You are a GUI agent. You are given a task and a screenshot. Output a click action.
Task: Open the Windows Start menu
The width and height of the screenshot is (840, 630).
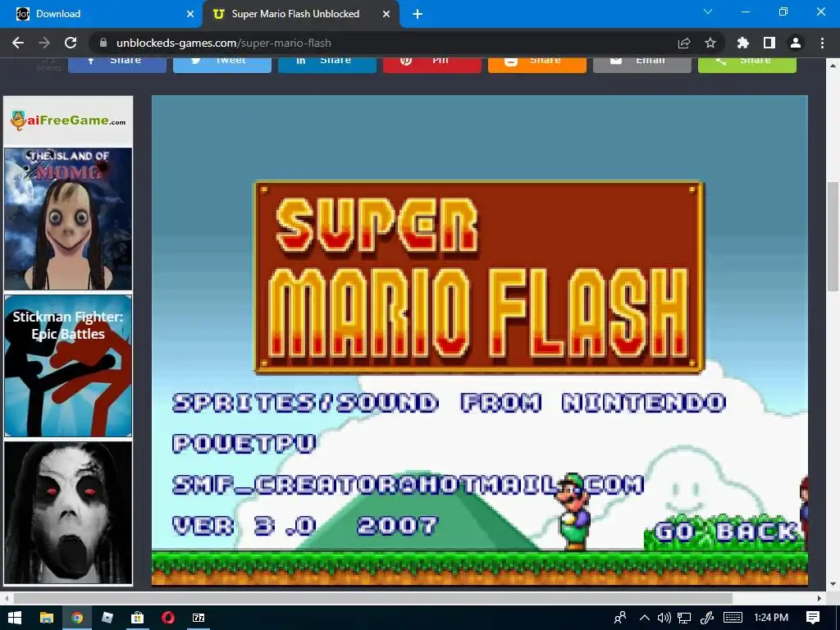tap(15, 618)
